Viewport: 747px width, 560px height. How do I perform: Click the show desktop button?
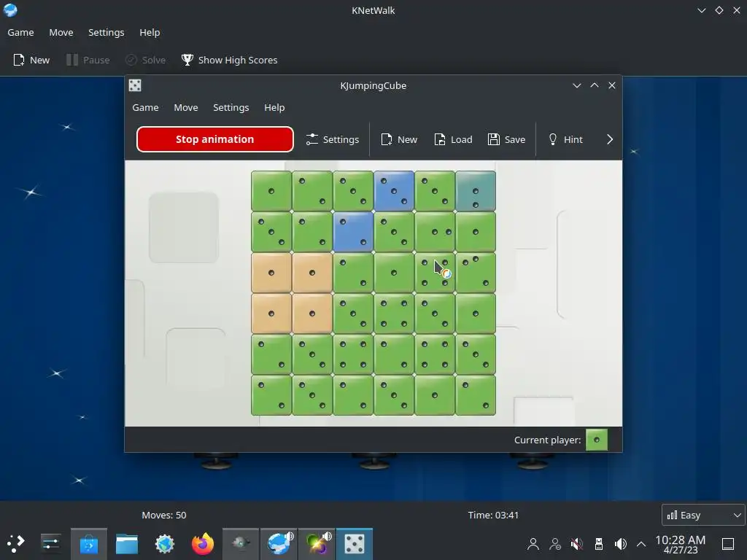[728, 543]
